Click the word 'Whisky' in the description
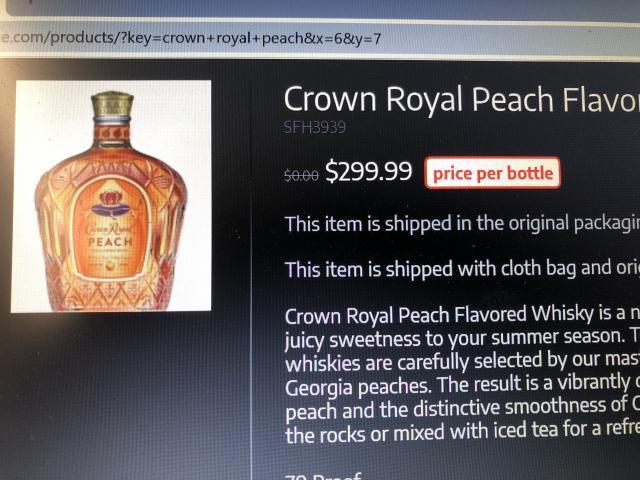 point(562,313)
